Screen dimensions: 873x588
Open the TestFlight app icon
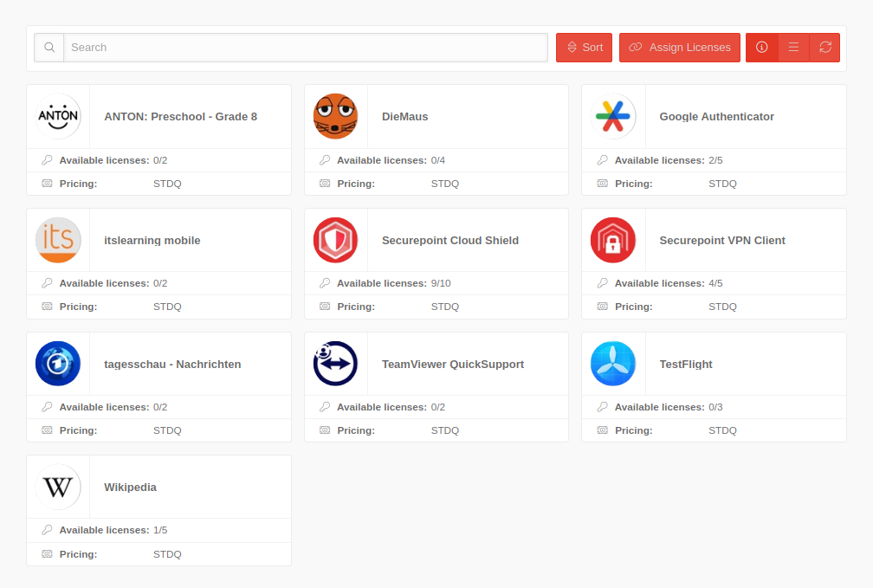click(613, 364)
